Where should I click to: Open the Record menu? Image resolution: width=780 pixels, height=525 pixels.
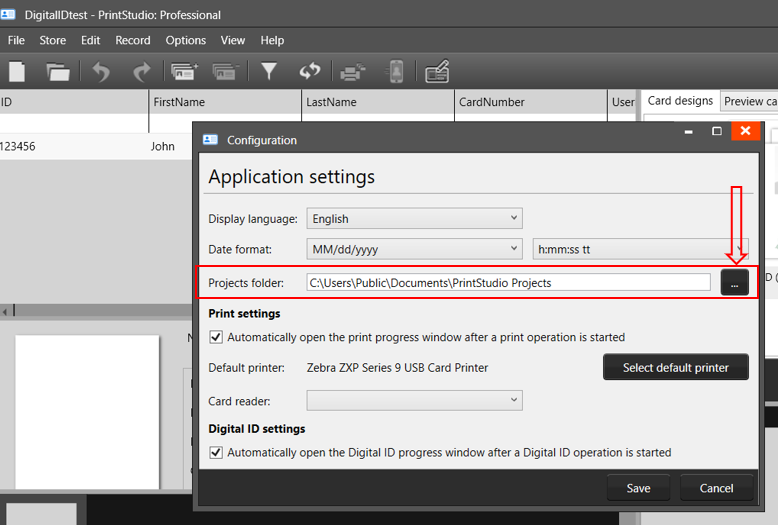point(133,40)
